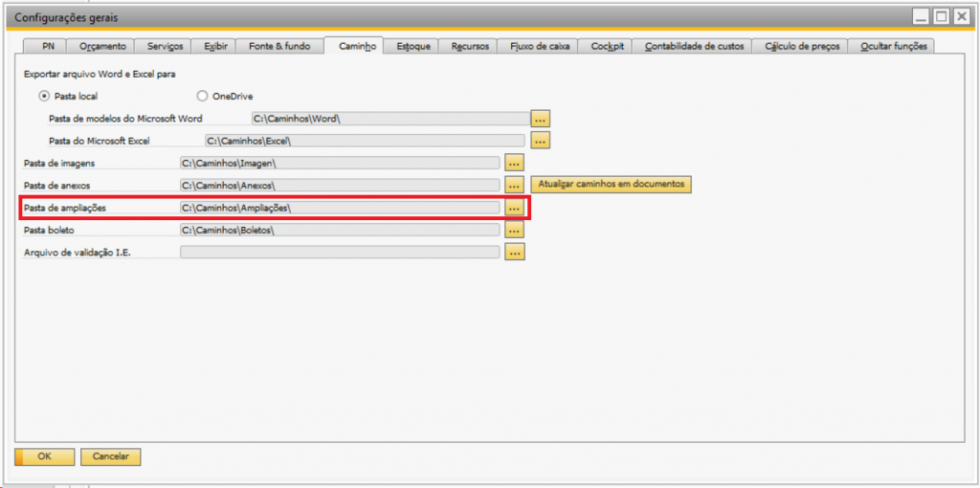
Task: Browse for the Pasta de ampliações folder
Action: click(515, 208)
